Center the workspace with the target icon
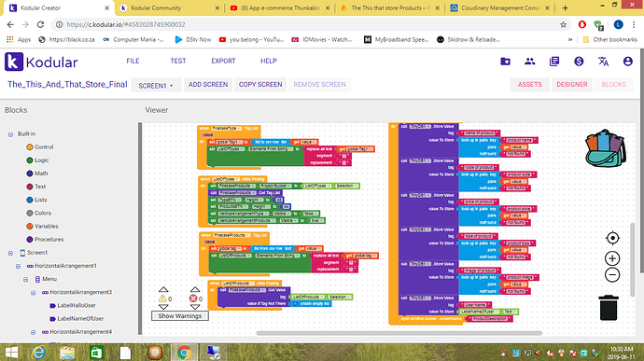 [x=612, y=238]
